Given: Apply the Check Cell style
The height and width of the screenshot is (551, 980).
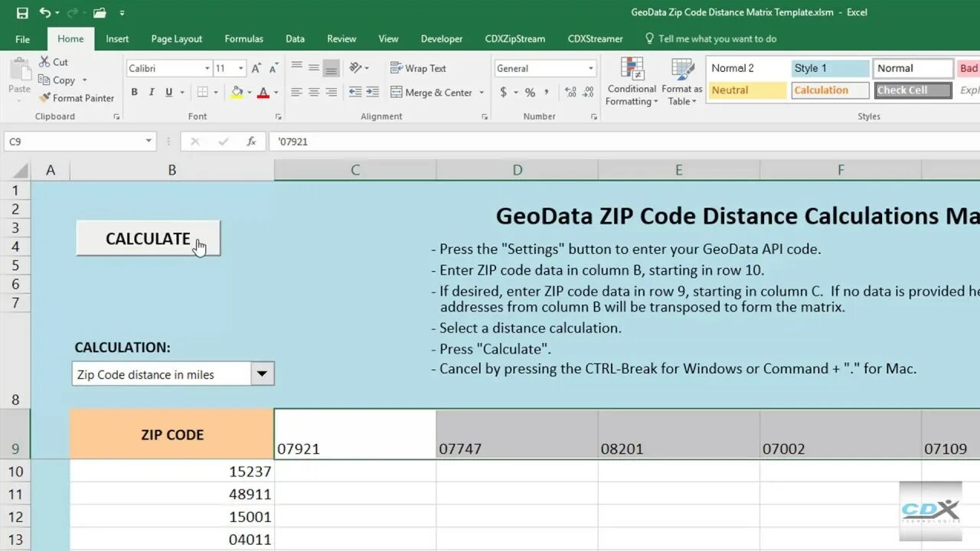Looking at the screenshot, I should [x=913, y=90].
